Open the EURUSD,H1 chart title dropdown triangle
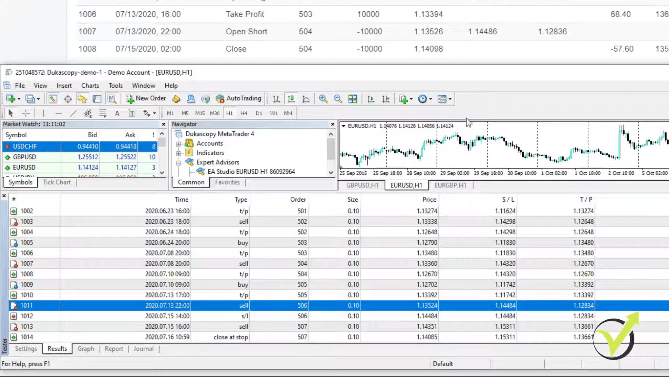 click(343, 126)
